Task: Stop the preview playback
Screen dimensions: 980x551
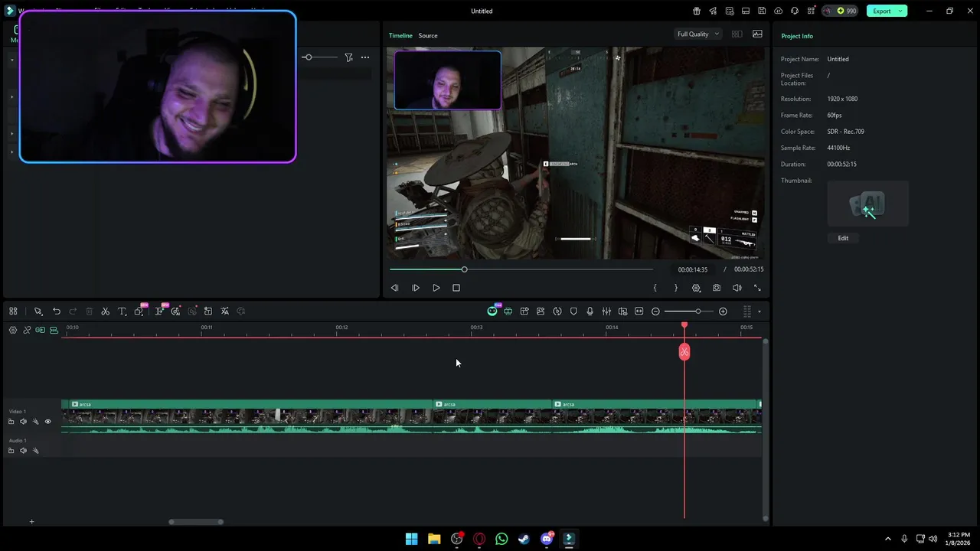Action: tap(456, 288)
